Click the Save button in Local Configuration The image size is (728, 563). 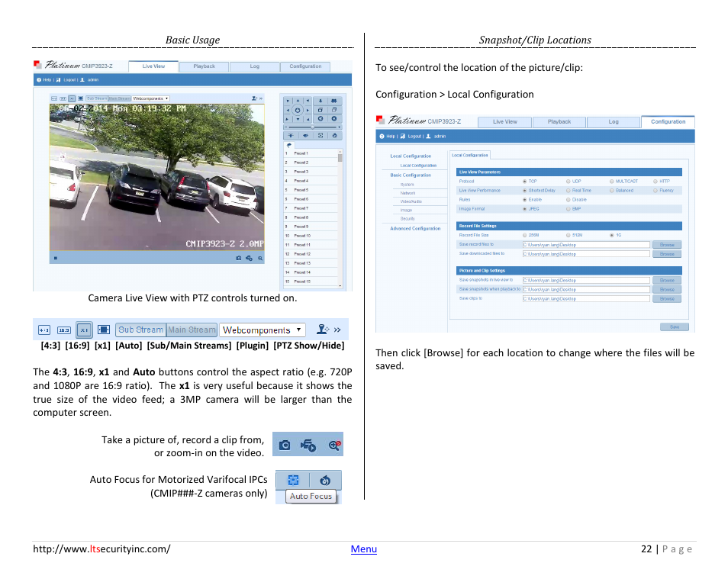pos(674,327)
